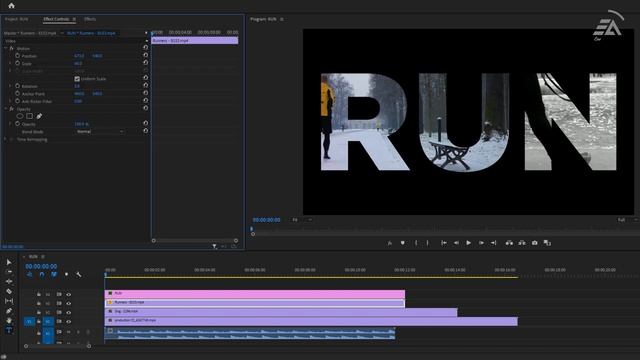Reset the Scale parameter
Viewport: 640px width, 360px height.
coord(145,63)
